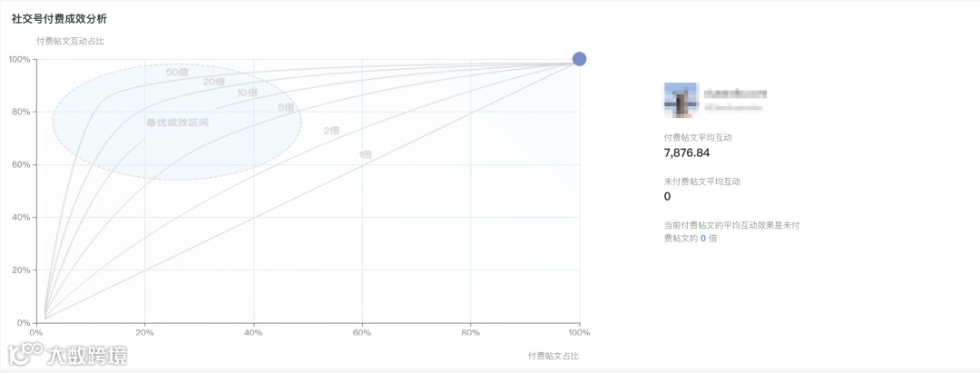Viewport: 980px width, 373px height.
Task: Click the 付费帖文占比 x-axis title
Action: click(553, 356)
